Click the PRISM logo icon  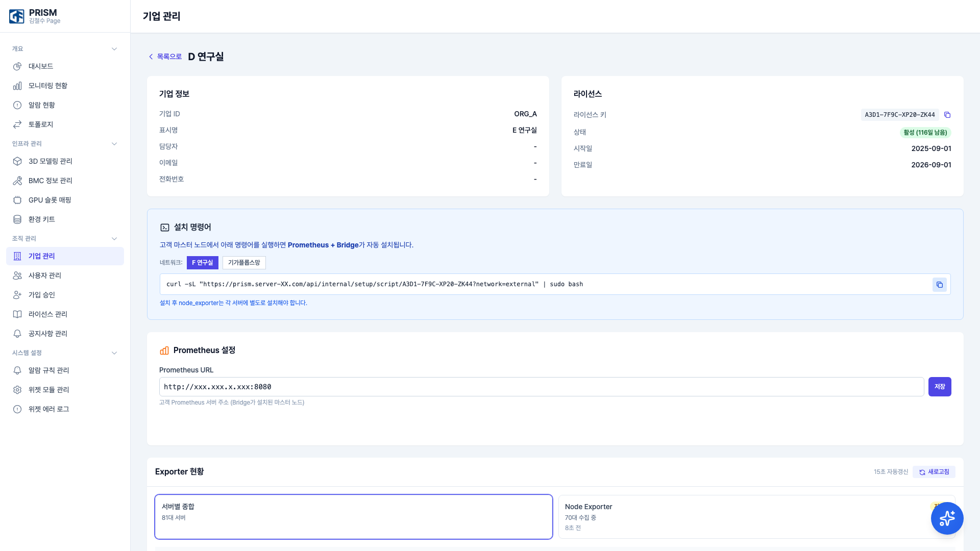pos(17,16)
